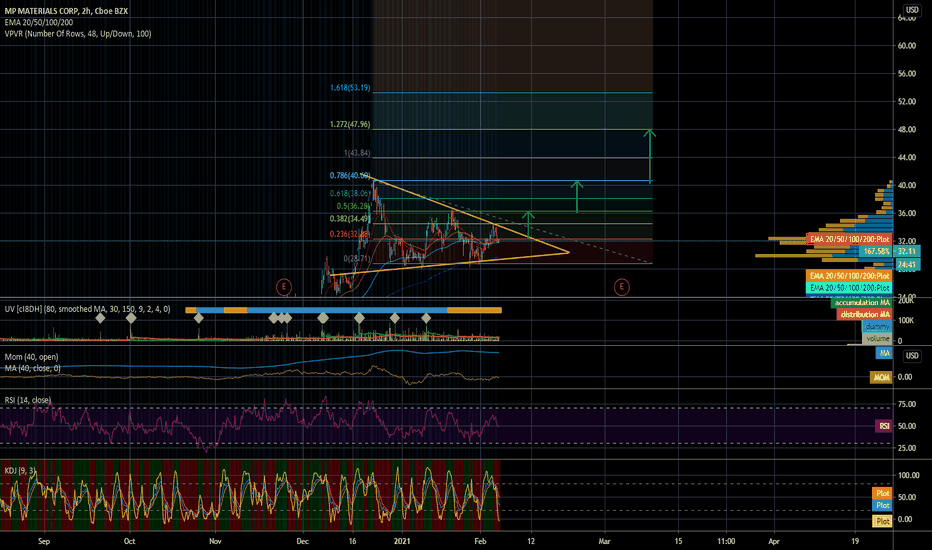Viewport: 932px width, 550px height.
Task: Select the diamond marker above Dec 16
Action: [x=359, y=318]
